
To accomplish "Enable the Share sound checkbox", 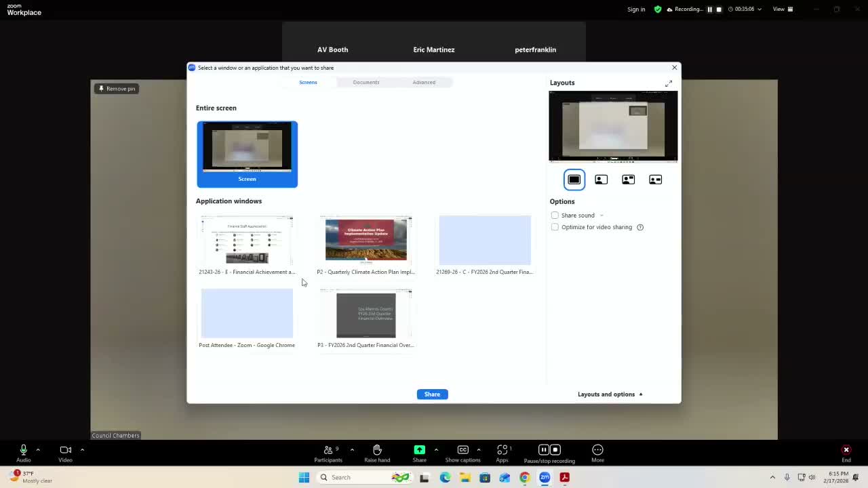I will 555,216.
